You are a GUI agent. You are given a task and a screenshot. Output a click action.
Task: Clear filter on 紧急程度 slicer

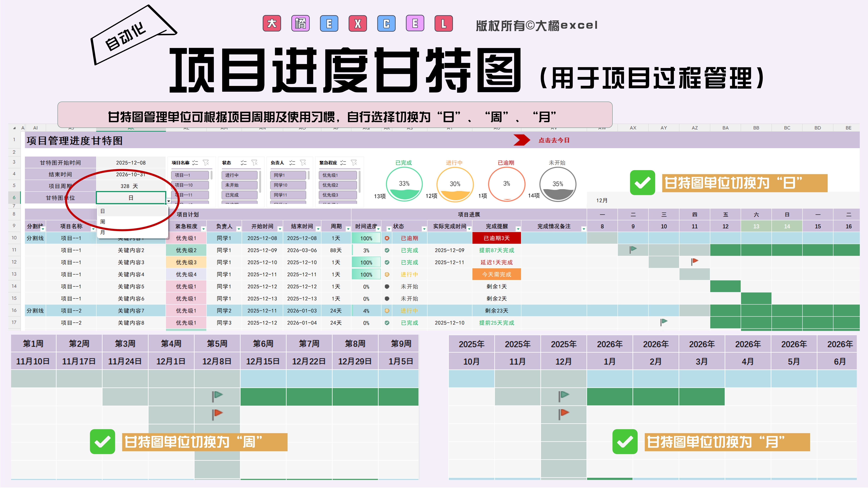[354, 163]
